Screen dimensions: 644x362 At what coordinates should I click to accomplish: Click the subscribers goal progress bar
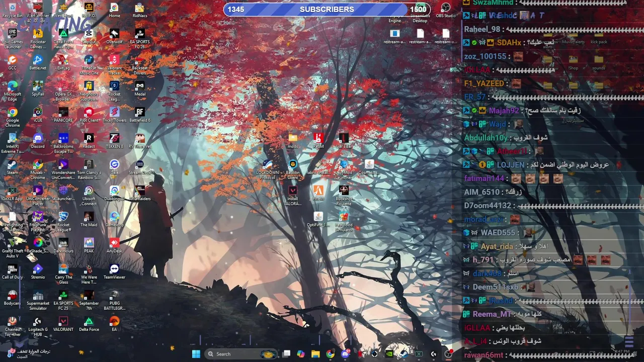[327, 9]
